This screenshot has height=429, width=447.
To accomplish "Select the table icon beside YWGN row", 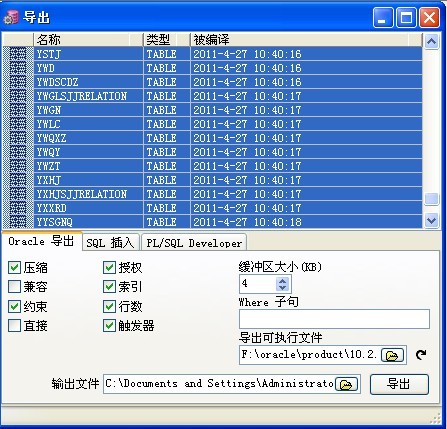I will (x=18, y=110).
